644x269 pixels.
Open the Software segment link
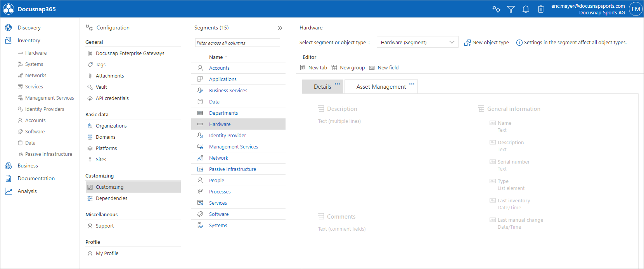219,214
